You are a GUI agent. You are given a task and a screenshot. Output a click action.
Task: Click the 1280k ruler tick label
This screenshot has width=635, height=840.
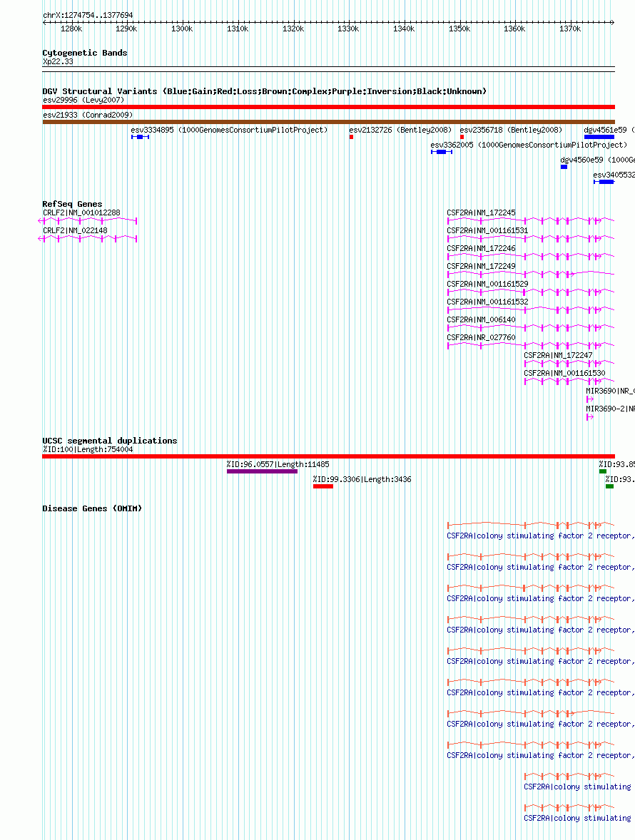71,29
